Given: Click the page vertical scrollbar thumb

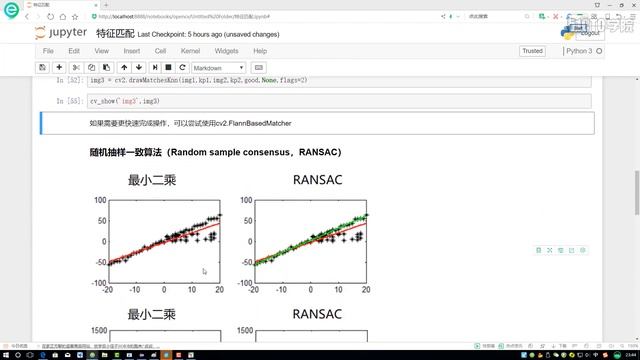Looking at the screenshot, I should tap(637, 192).
